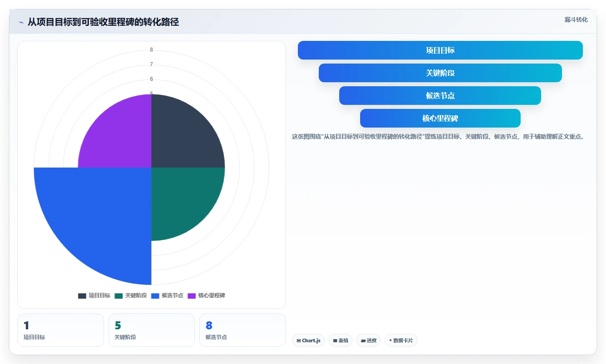Click the radial axis label 8
This screenshot has height=364, width=606.
152,50
